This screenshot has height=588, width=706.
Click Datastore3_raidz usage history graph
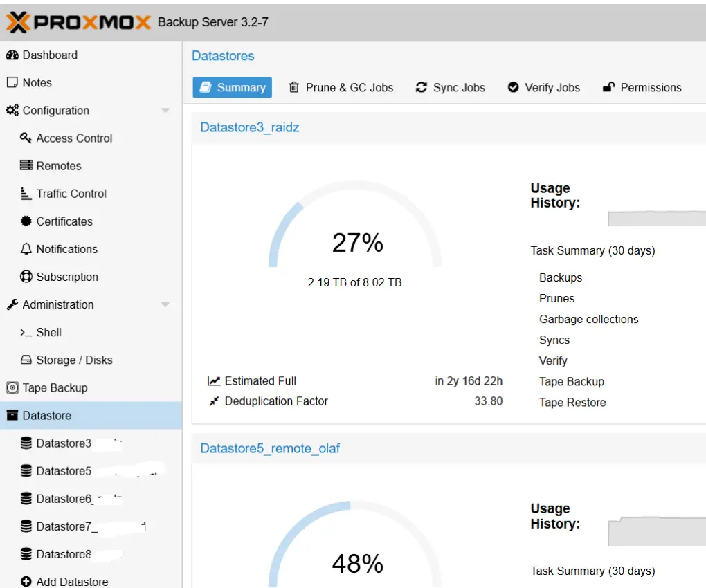[657, 218]
